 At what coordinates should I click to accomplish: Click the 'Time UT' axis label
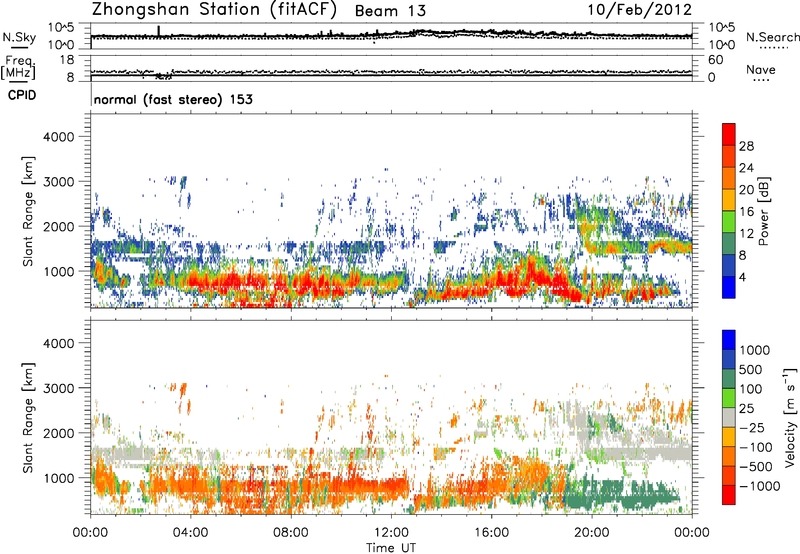pos(391,547)
